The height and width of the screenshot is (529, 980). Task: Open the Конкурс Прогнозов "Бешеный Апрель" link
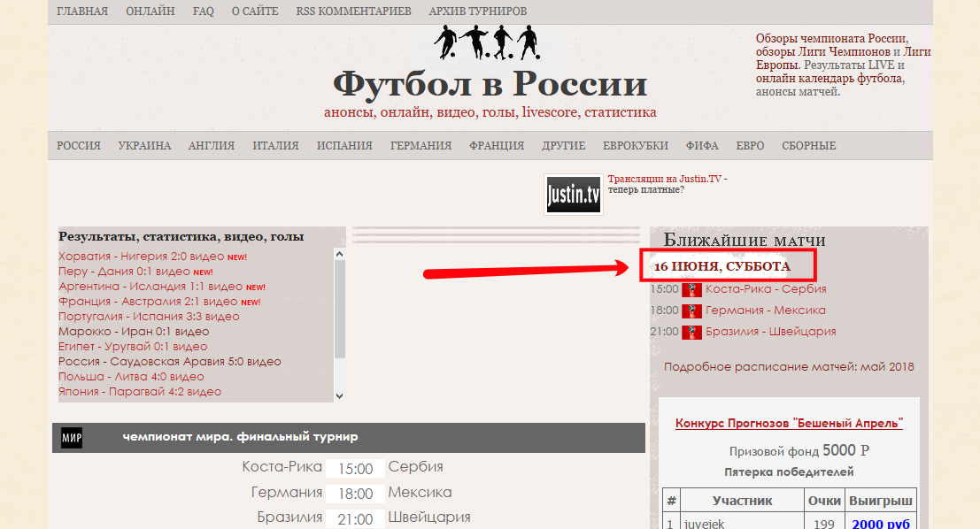(x=789, y=424)
